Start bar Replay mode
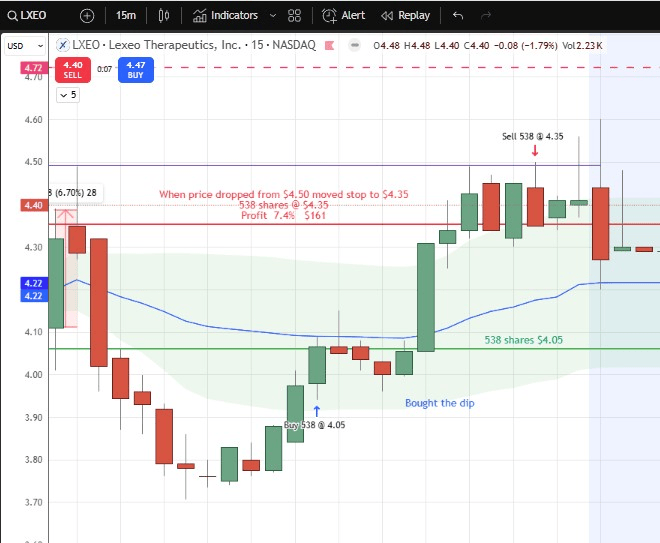The width and height of the screenshot is (660, 543). coord(405,16)
